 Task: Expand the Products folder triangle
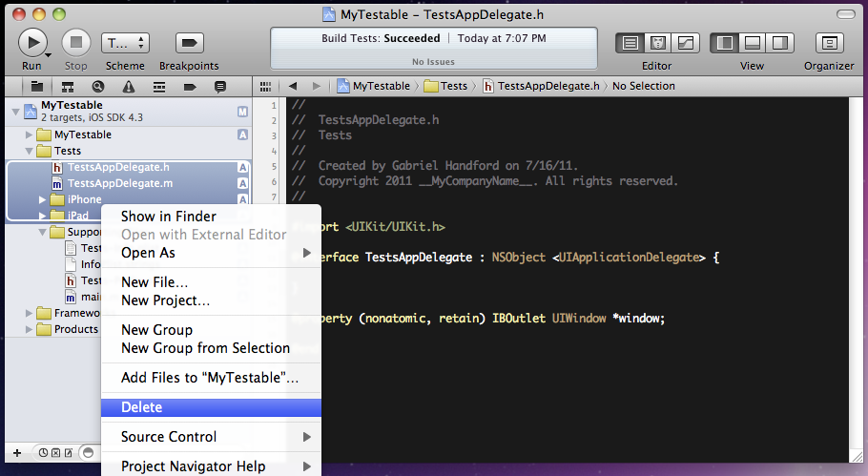[x=29, y=329]
